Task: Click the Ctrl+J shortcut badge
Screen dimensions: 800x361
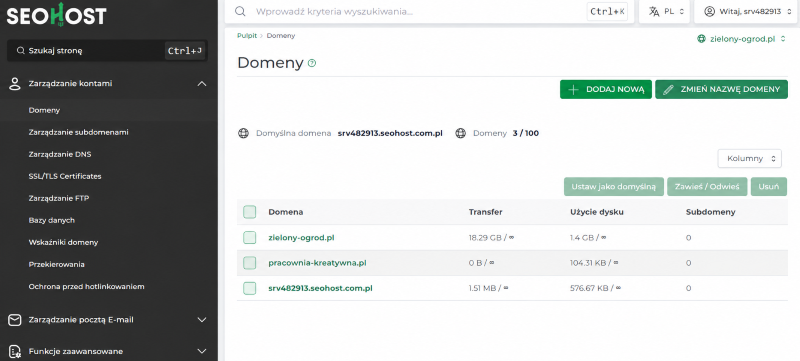Action: 185,50
